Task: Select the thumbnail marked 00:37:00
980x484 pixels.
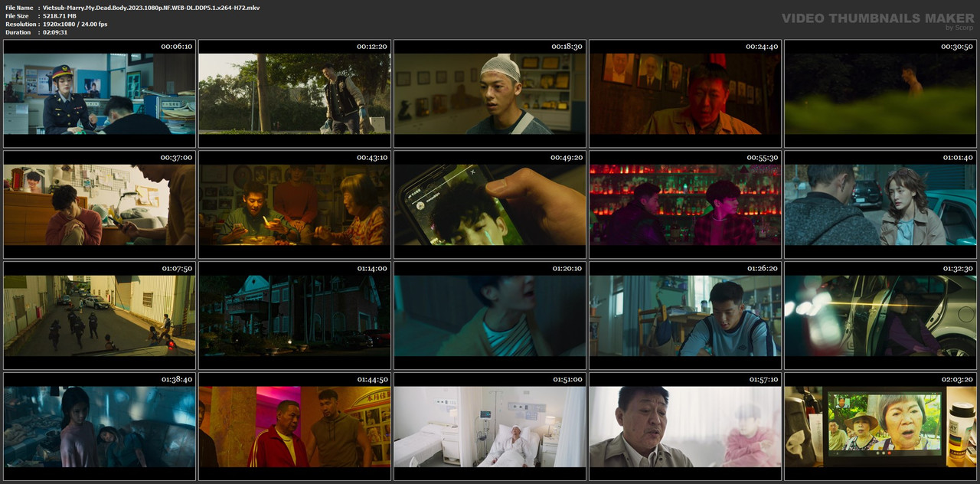Action: click(100, 204)
